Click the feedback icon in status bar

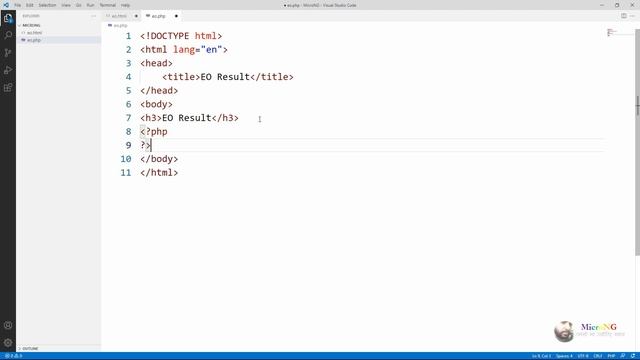[x=623, y=356]
